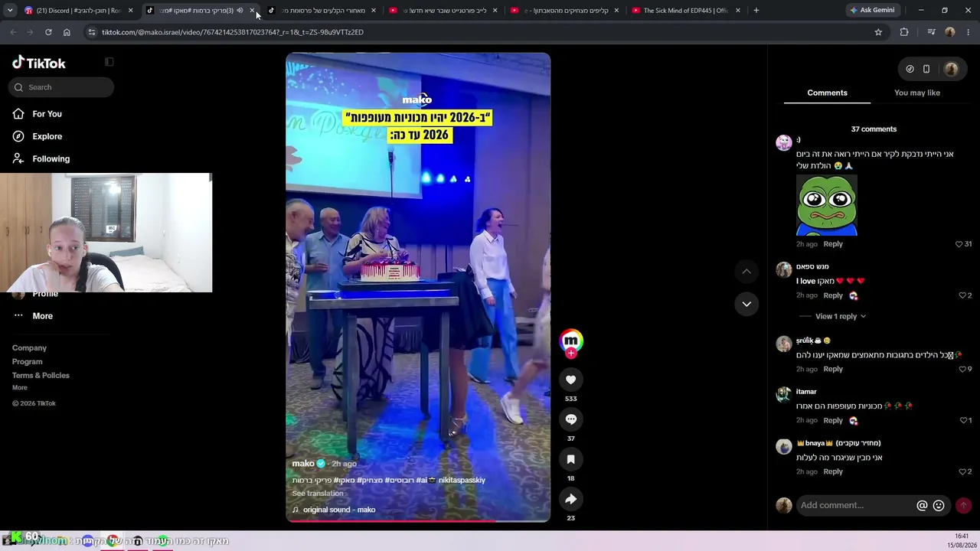Go to the next video arrow
Viewport: 980px width, 551px height.
pyautogui.click(x=746, y=304)
